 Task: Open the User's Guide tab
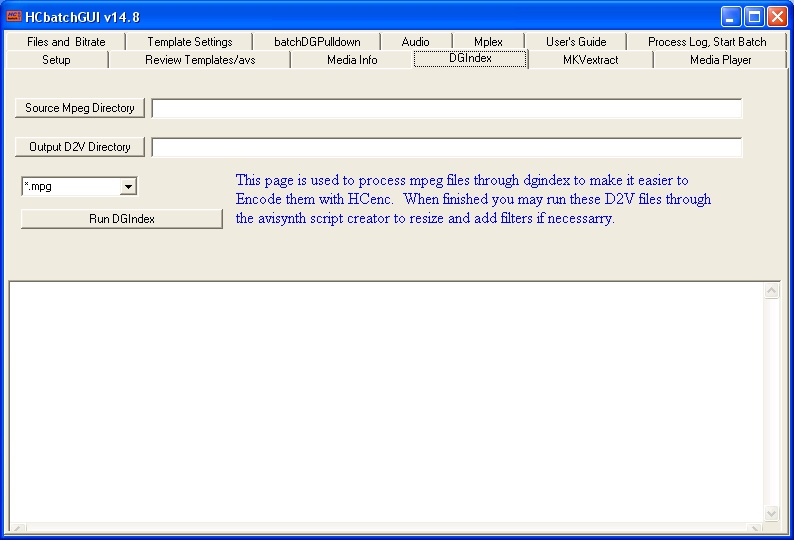pos(576,42)
